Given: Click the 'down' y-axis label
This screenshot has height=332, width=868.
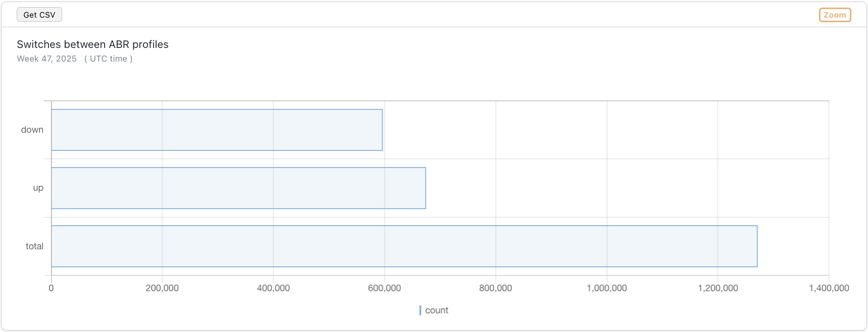Looking at the screenshot, I should tap(32, 130).
